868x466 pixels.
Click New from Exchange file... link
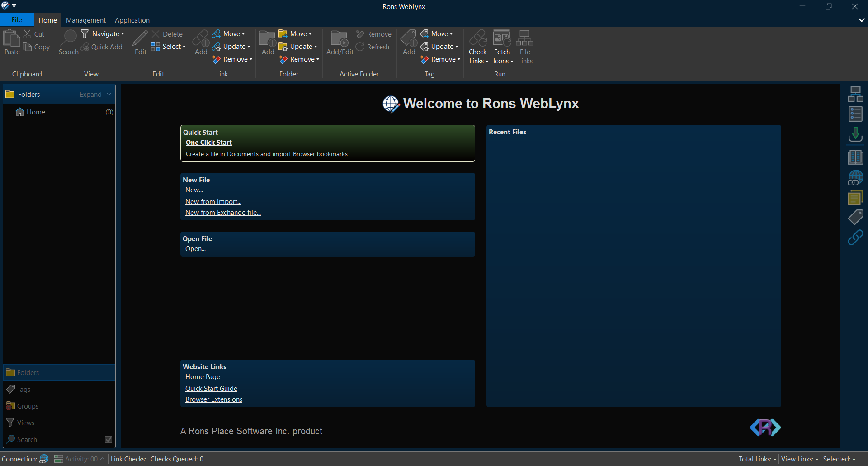(223, 212)
